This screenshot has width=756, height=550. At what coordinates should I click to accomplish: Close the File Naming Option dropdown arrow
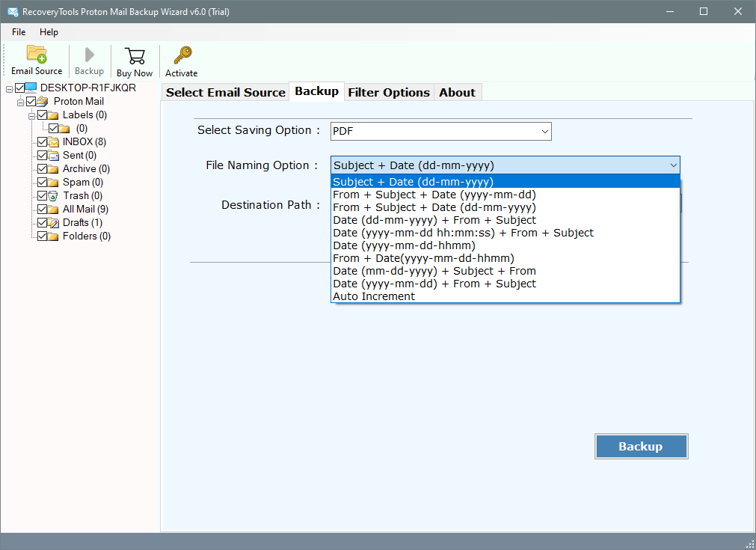tap(673, 165)
